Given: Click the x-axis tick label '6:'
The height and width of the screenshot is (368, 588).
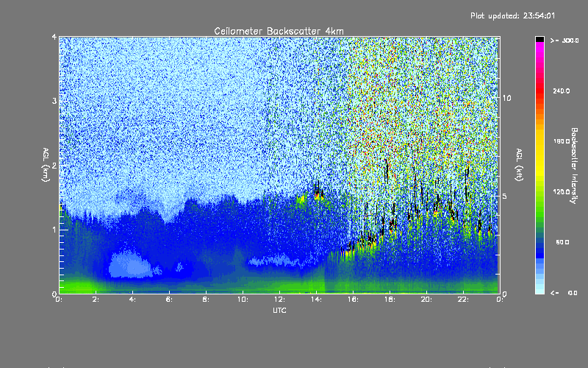Looking at the screenshot, I should tap(170, 300).
